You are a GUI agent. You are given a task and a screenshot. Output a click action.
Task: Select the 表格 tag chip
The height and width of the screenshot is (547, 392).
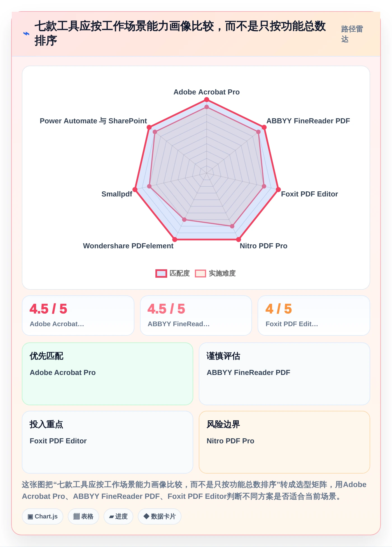click(x=83, y=516)
